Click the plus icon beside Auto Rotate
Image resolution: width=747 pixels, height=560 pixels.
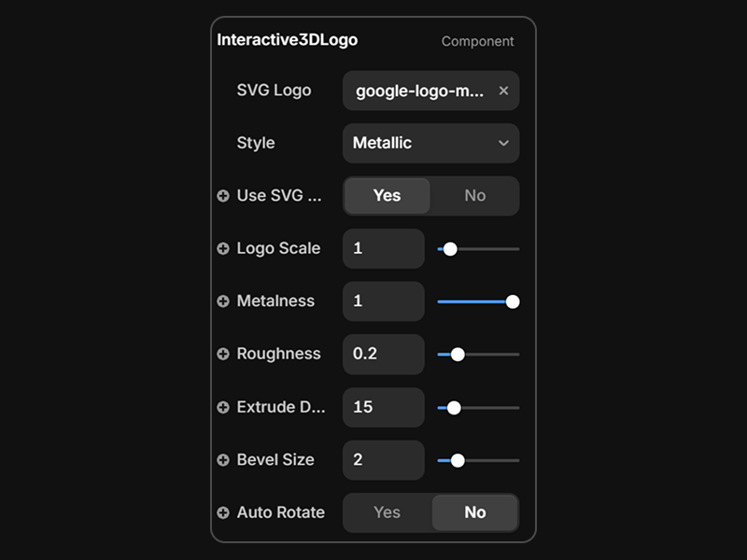coord(223,513)
